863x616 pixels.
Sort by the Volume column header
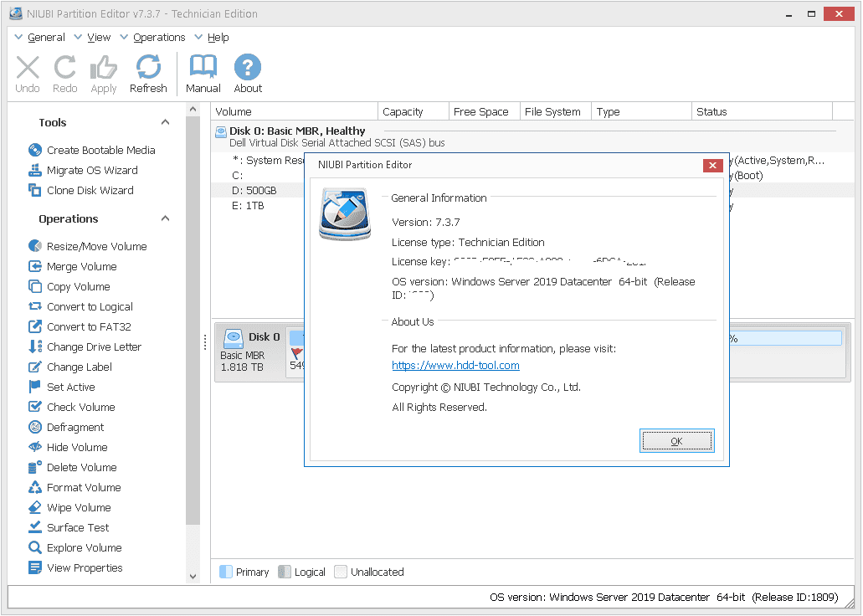(295, 111)
